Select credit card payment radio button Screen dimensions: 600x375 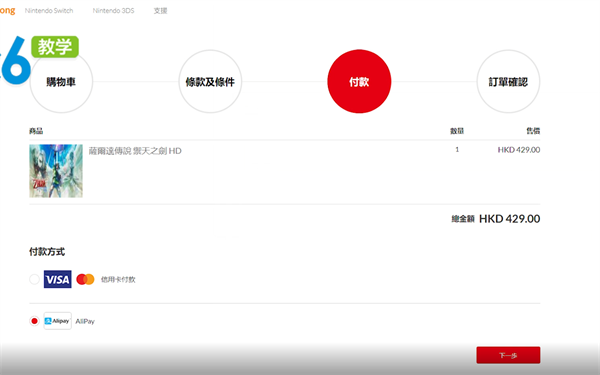[x=34, y=279]
